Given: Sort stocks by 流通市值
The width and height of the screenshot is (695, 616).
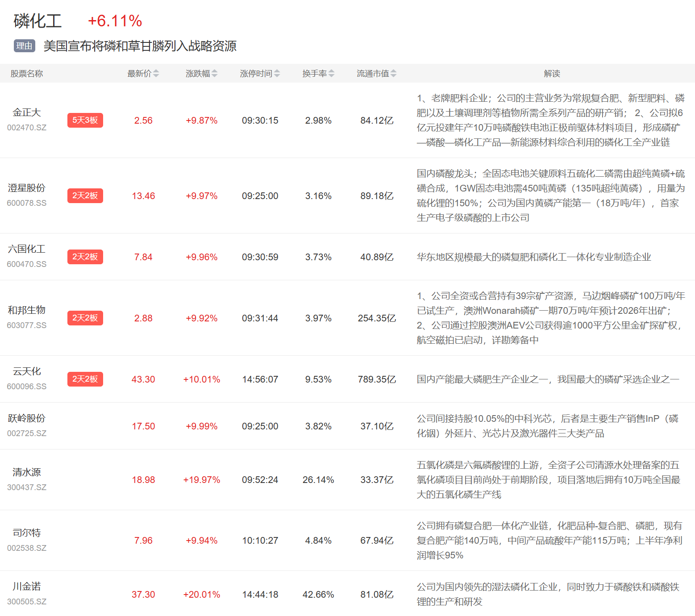Looking at the screenshot, I should coord(393,74).
